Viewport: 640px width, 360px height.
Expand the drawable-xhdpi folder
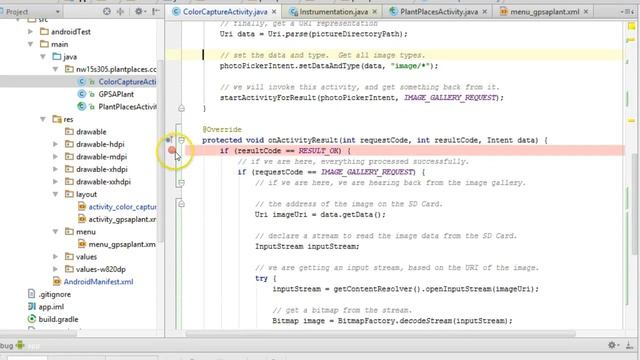tap(56, 169)
